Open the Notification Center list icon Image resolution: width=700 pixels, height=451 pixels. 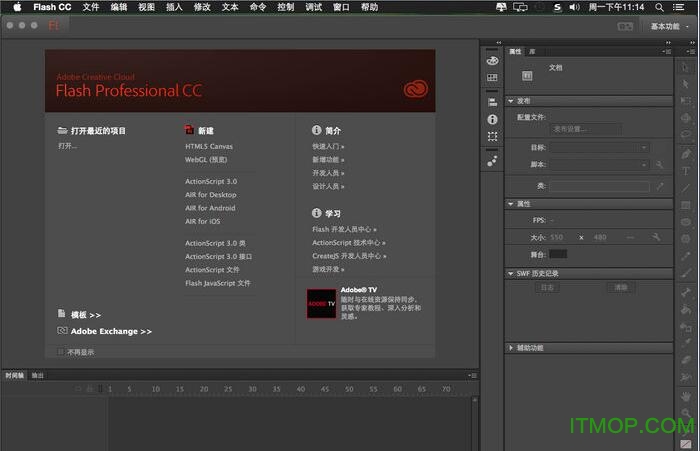(679, 7)
